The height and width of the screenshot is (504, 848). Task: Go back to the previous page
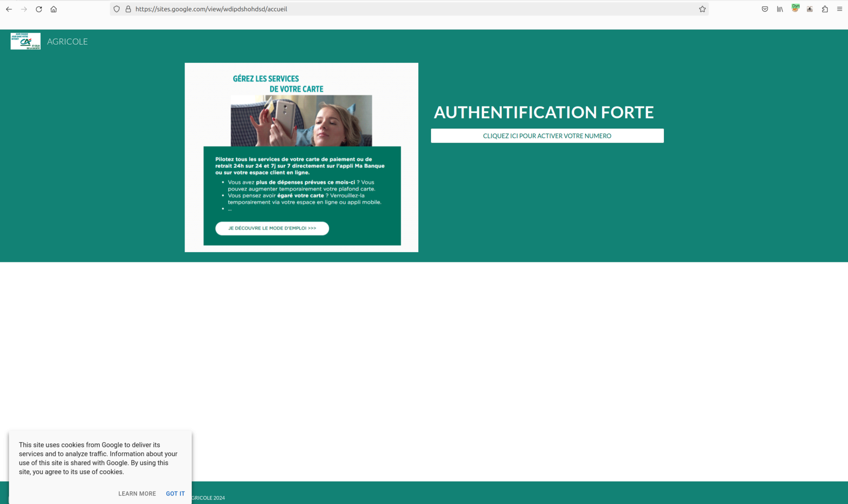pyautogui.click(x=9, y=9)
